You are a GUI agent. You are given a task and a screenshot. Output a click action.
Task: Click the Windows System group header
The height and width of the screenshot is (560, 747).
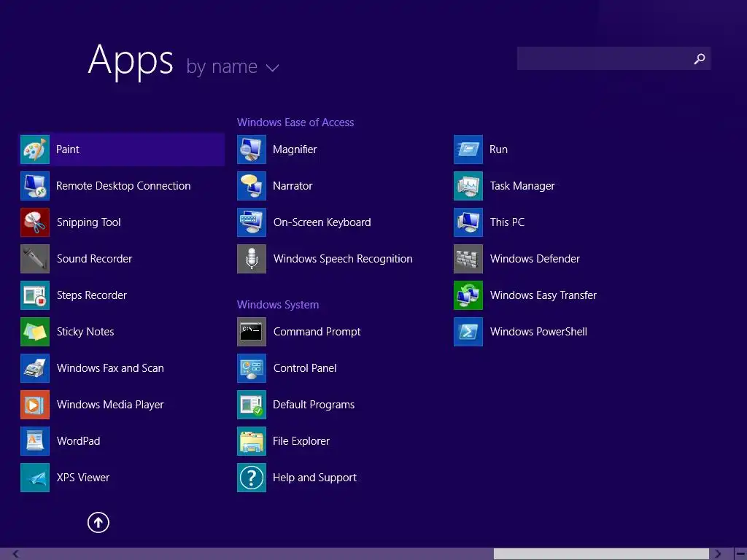pyautogui.click(x=278, y=305)
